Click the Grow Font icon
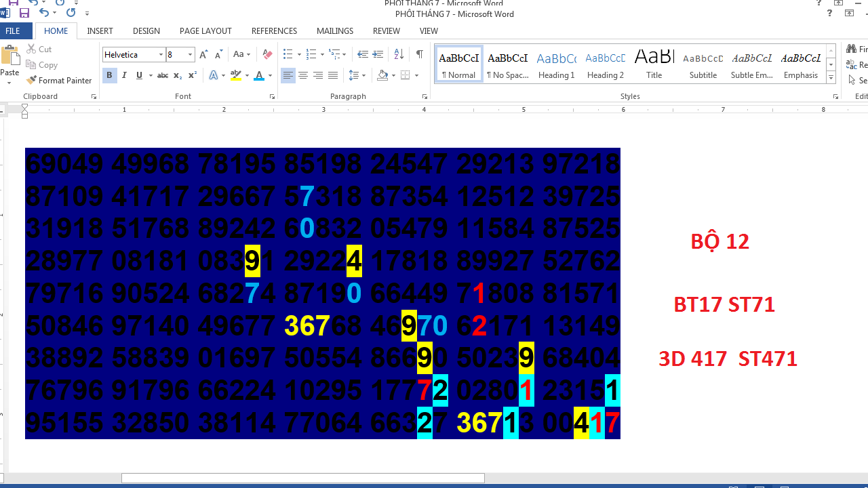 [203, 54]
